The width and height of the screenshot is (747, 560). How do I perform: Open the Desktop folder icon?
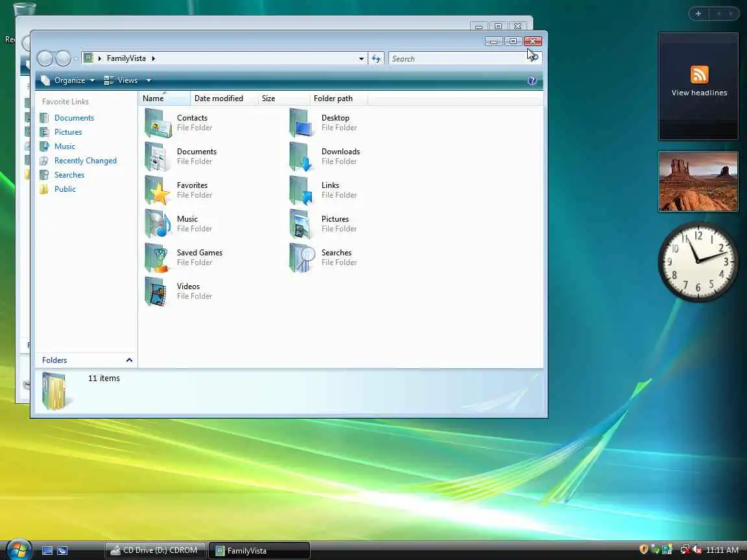(x=302, y=123)
